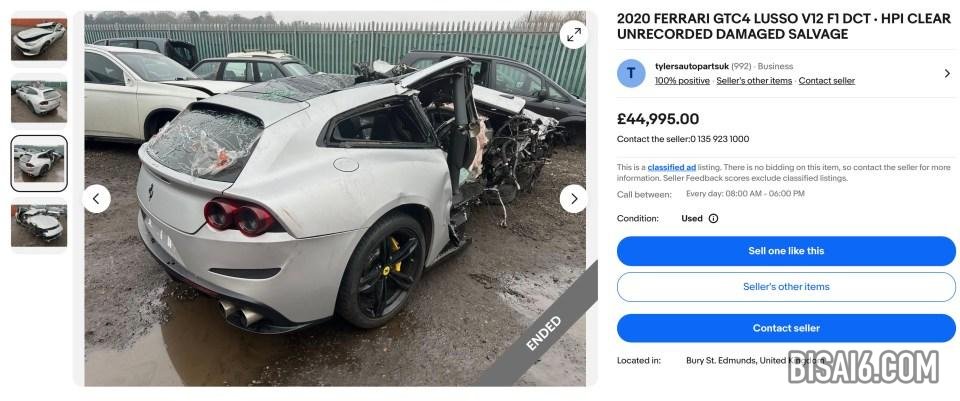Open the tylersautopartsuk seller profile
The width and height of the screenshot is (960, 401).
[691, 66]
